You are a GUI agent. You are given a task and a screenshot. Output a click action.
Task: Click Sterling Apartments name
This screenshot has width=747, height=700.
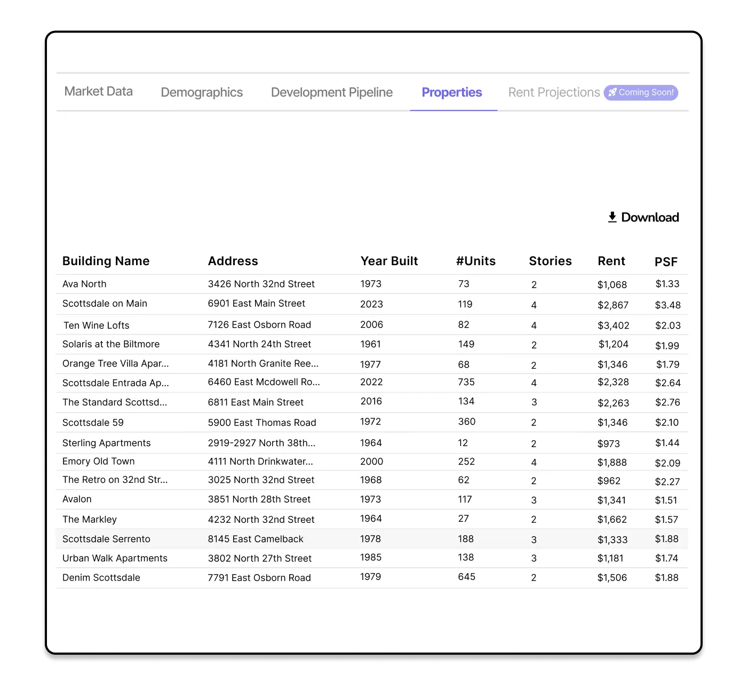(x=107, y=443)
